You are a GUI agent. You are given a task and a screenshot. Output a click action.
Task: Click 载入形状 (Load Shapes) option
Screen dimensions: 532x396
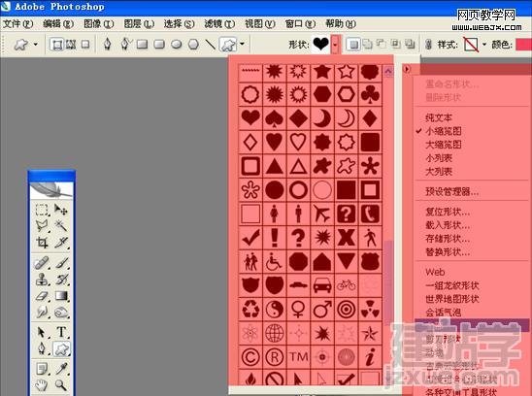pyautogui.click(x=448, y=225)
